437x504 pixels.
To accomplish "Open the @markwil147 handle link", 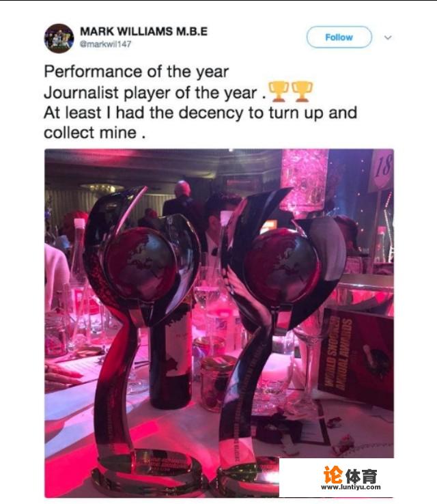I will point(105,44).
